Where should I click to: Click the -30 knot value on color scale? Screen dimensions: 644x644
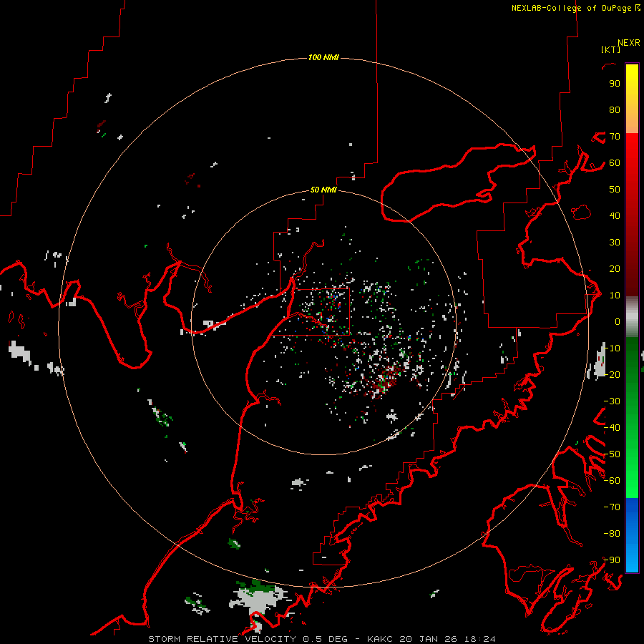click(x=612, y=401)
